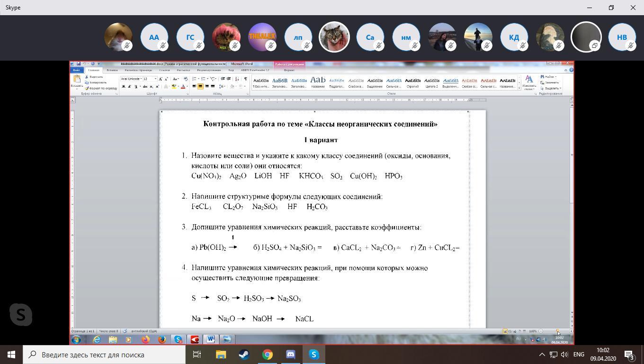Toggle strikethrough formatting
The width and height of the screenshot is (644, 364).
pyautogui.click(x=145, y=86)
